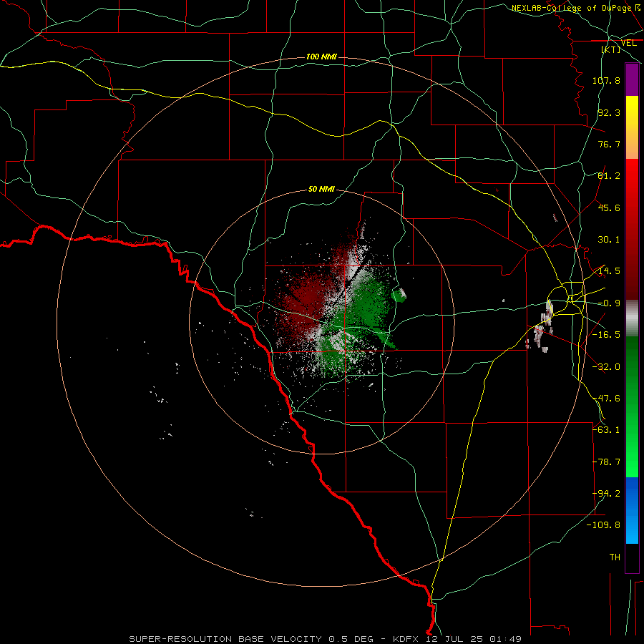Click the [KT] units label
The height and width of the screenshot is (644, 644).
611,49
